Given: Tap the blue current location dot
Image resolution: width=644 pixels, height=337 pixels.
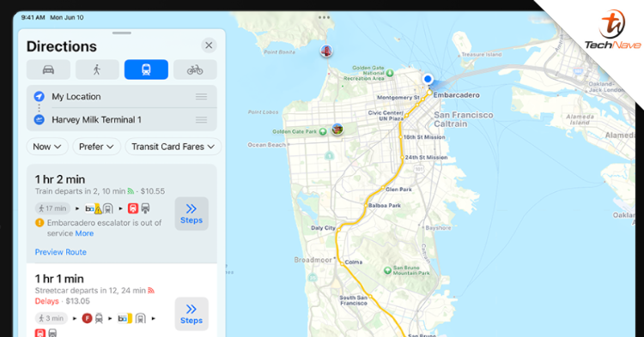Looking at the screenshot, I should click(x=428, y=79).
